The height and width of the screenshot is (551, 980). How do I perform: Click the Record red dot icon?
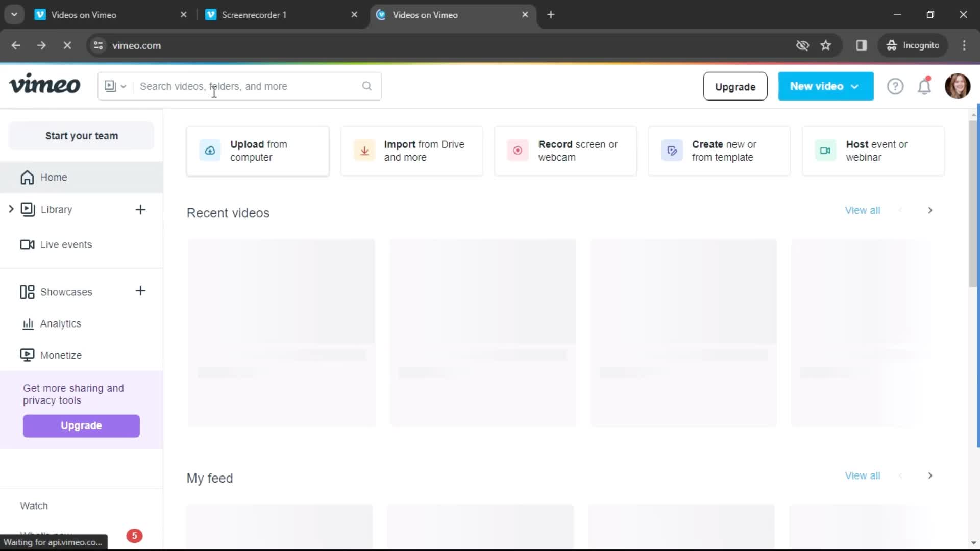coord(518,151)
